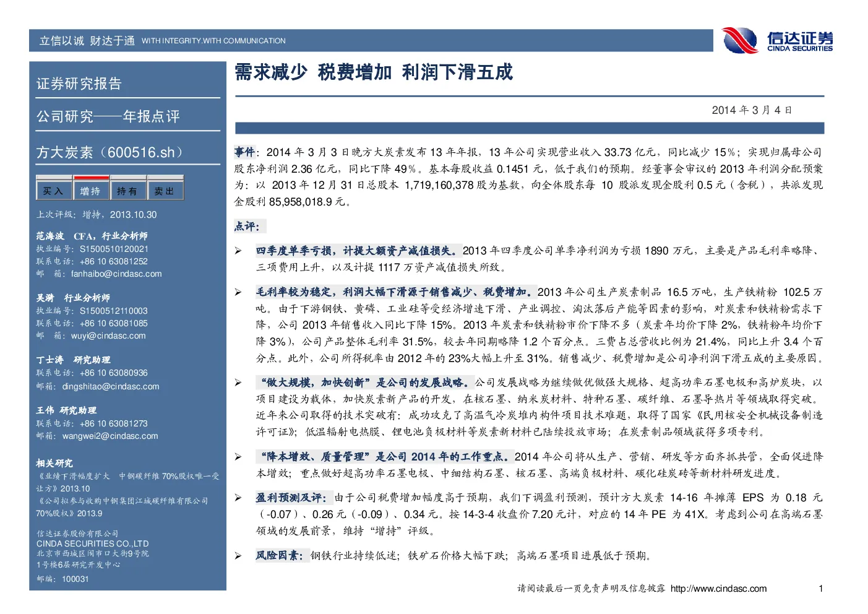
Task: Open the email wangwei2@cindasc.com
Action: [x=110, y=436]
